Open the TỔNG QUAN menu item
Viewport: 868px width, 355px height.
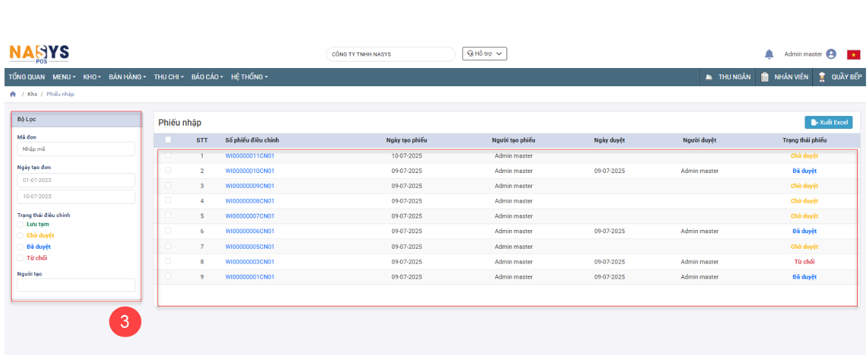(27, 77)
